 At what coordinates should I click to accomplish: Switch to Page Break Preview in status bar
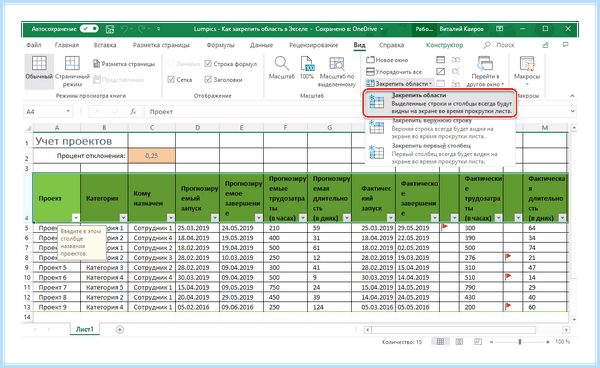tap(478, 342)
